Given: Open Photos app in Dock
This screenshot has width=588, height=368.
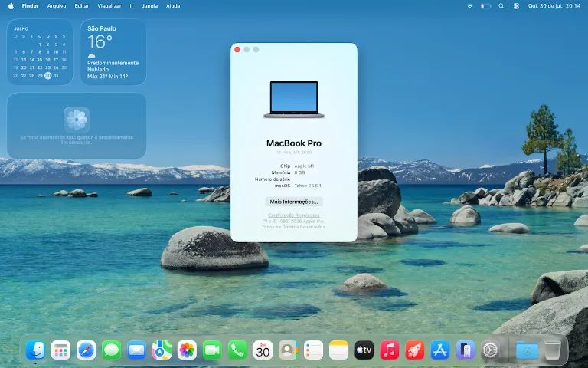Looking at the screenshot, I should pyautogui.click(x=187, y=350).
